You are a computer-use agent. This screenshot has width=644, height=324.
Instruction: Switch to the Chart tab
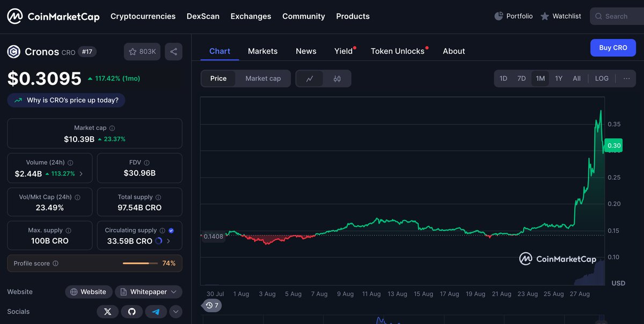coord(219,51)
